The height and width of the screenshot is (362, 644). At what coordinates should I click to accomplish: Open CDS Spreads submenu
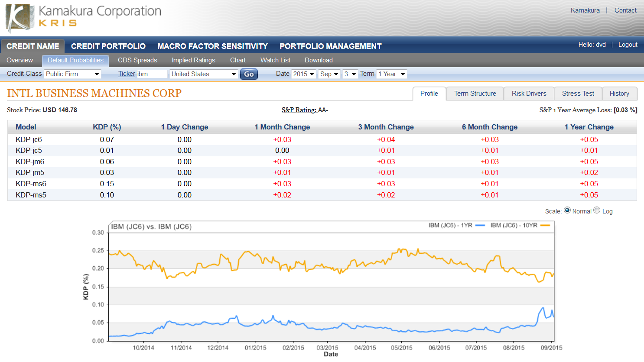pos(137,60)
